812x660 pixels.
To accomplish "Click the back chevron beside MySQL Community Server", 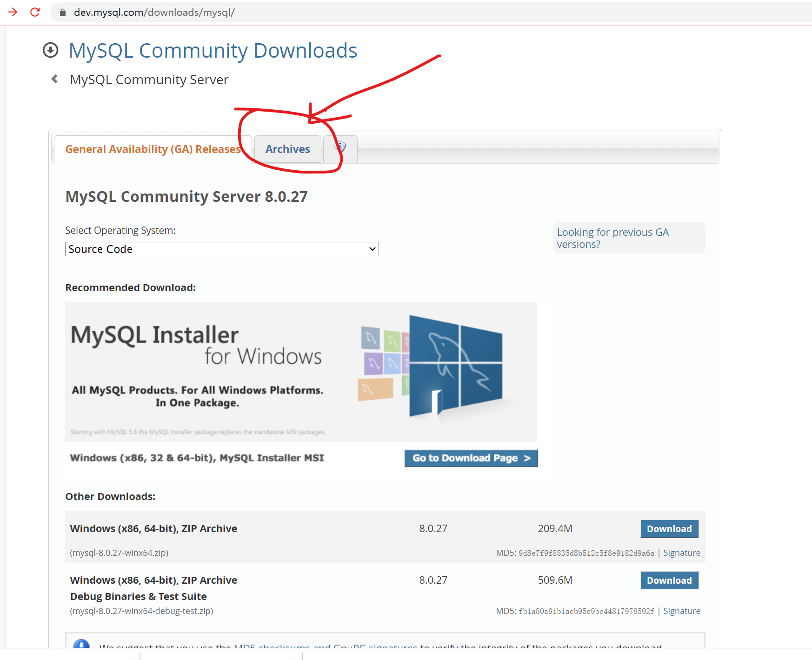I will [54, 79].
